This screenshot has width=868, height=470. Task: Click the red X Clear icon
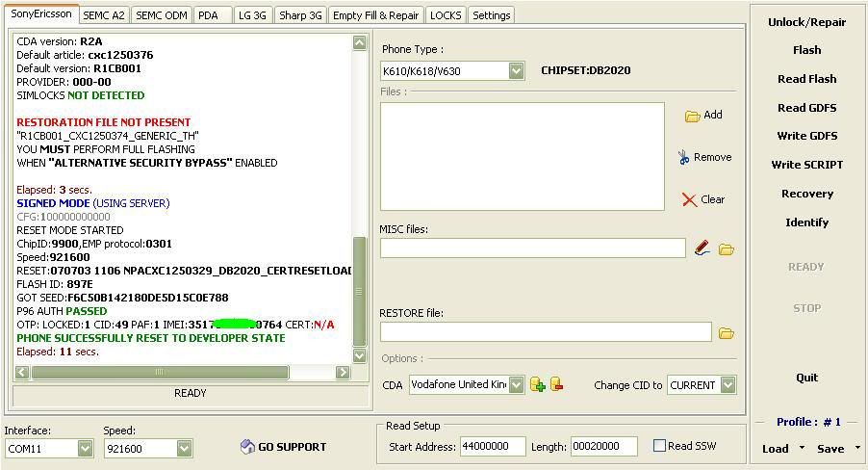point(689,199)
